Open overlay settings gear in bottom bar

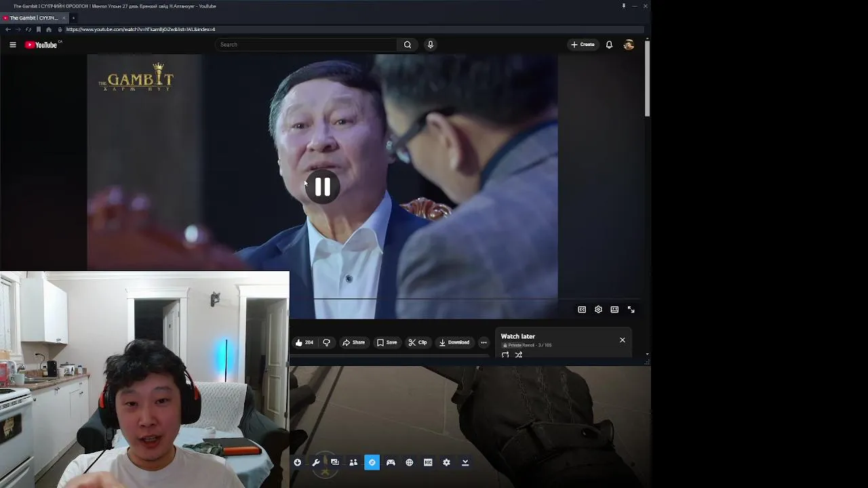(x=446, y=462)
